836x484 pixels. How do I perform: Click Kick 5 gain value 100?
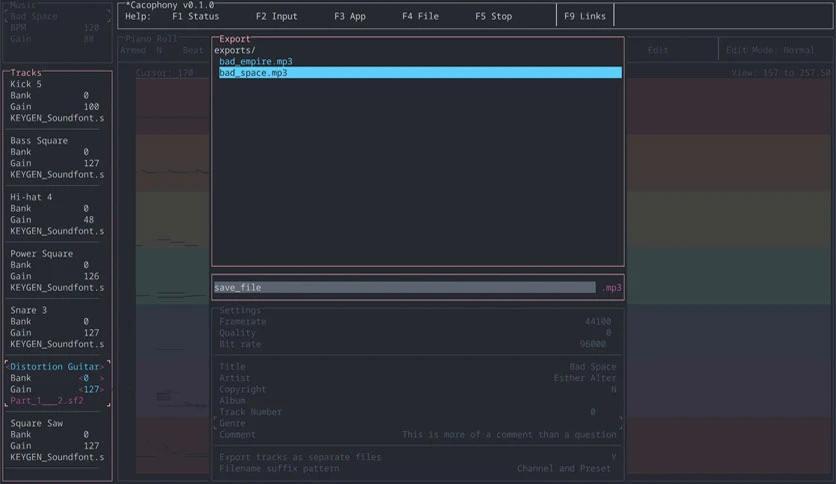(91, 107)
